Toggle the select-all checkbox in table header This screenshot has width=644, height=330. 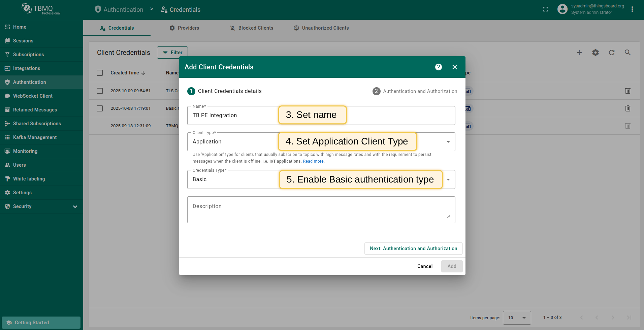[x=100, y=73]
